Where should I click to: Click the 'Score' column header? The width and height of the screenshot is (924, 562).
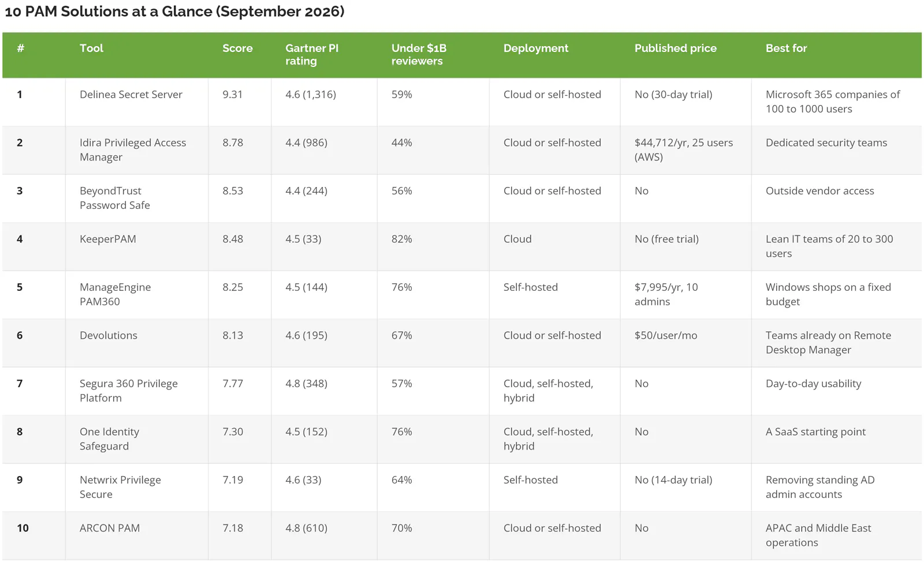tap(237, 48)
